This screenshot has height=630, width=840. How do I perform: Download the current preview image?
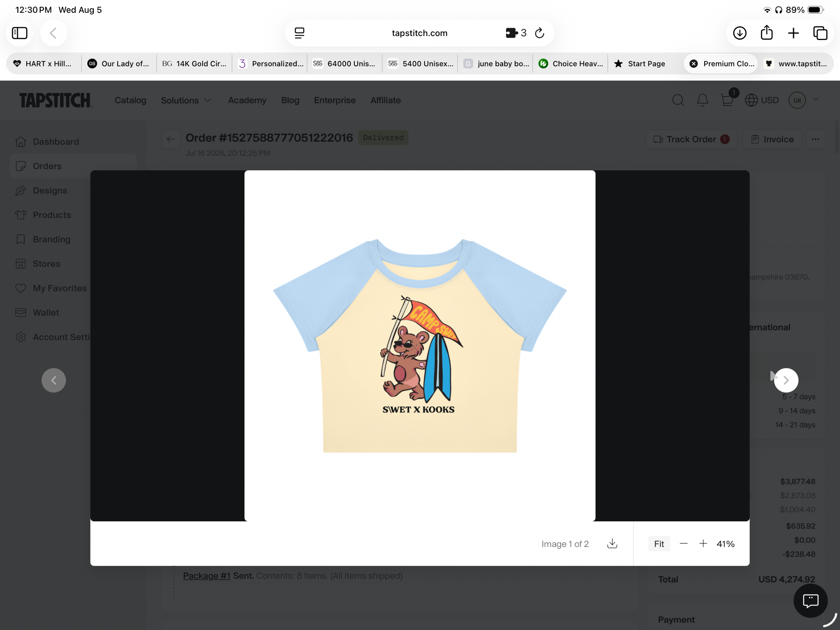[612, 544]
